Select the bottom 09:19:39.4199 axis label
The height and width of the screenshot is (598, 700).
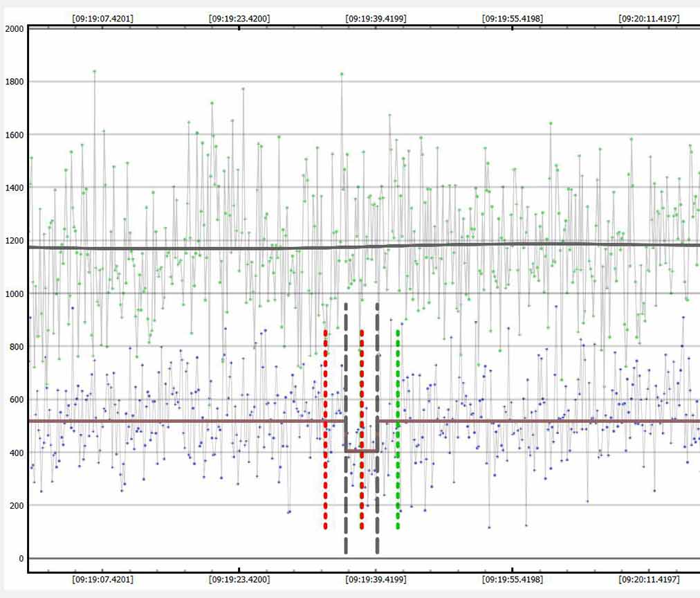(x=376, y=579)
